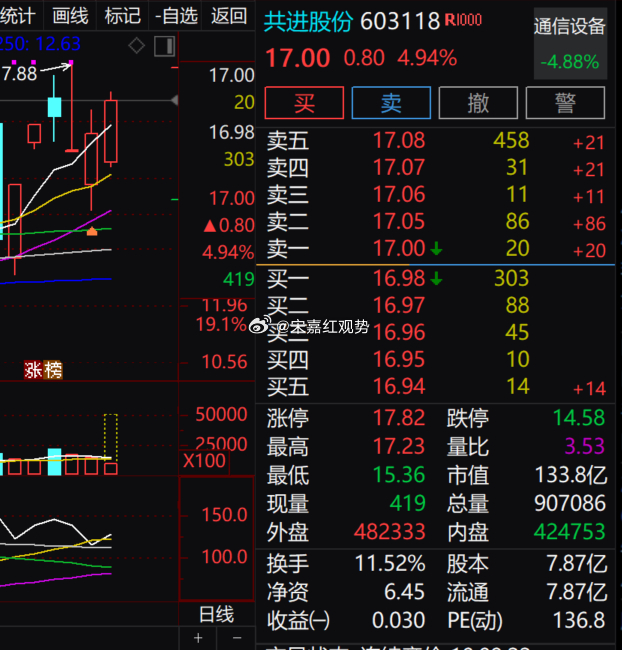Open the 通信设备 sector box
The image size is (622, 650).
570,44
